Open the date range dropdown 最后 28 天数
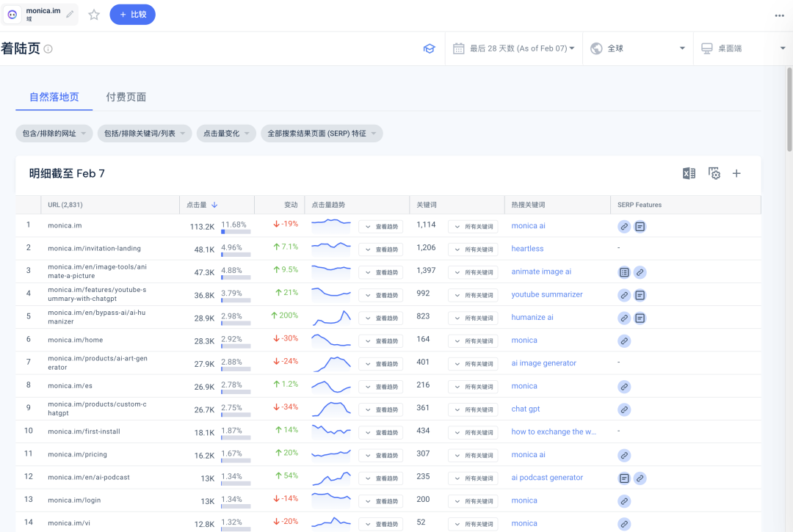The width and height of the screenshot is (793, 532). point(514,48)
